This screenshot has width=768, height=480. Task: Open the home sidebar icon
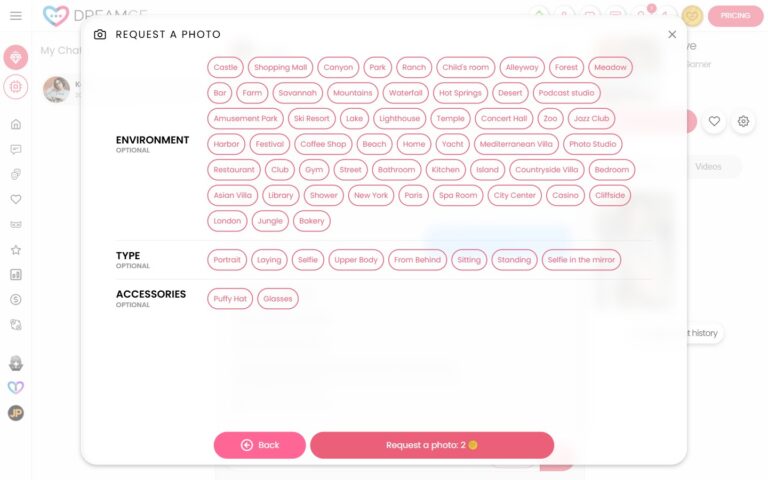16,124
